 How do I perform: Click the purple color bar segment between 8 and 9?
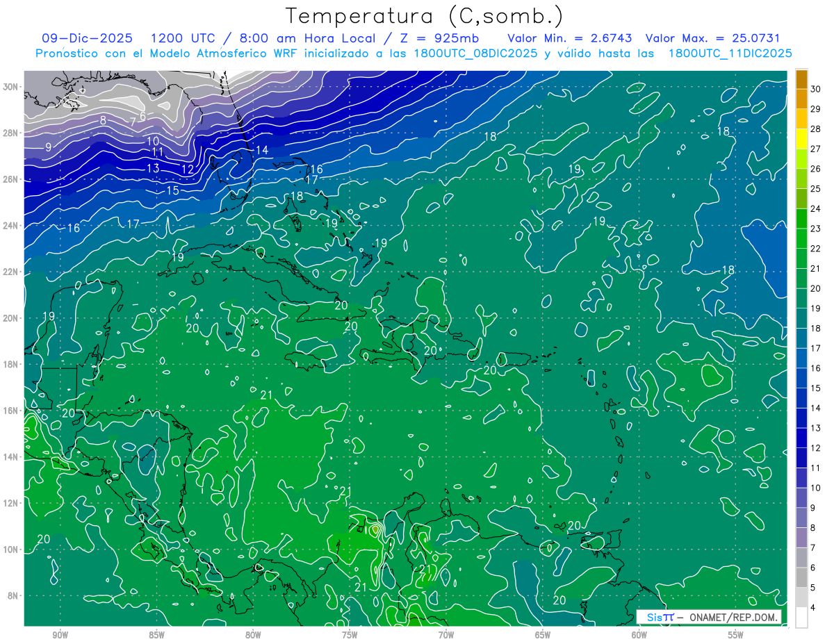(x=801, y=518)
